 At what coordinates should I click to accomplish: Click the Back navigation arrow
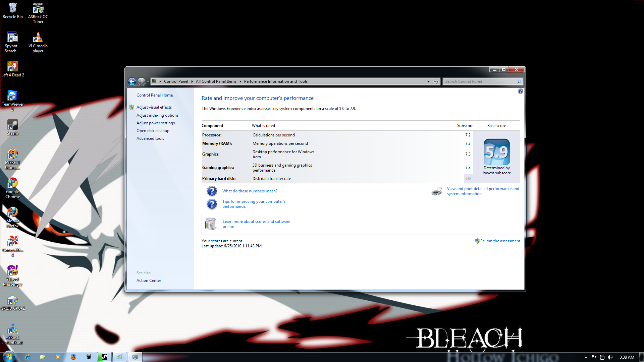[132, 81]
